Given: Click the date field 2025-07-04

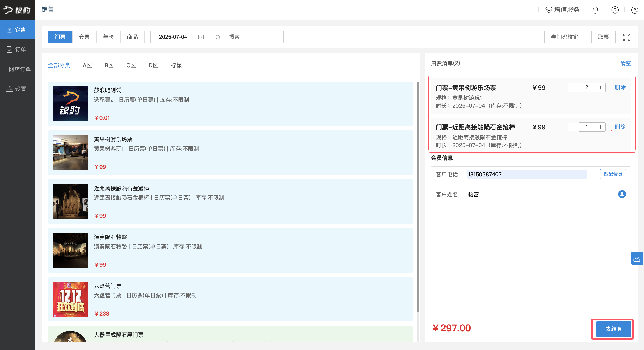Looking at the screenshot, I should tap(179, 37).
